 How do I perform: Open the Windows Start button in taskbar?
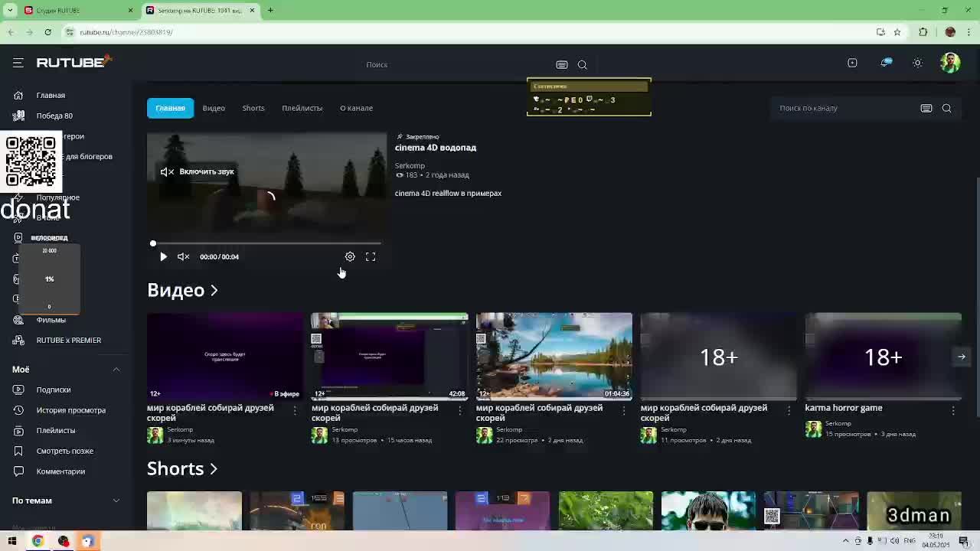pos(11,541)
